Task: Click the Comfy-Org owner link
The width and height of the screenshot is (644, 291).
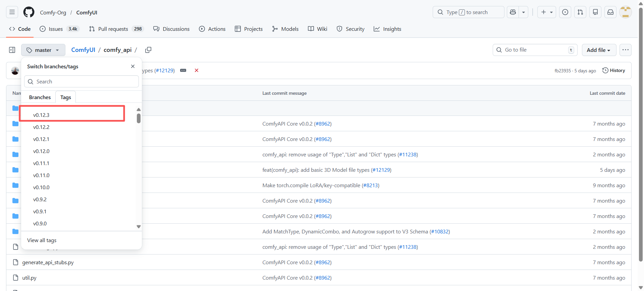Action: click(53, 12)
